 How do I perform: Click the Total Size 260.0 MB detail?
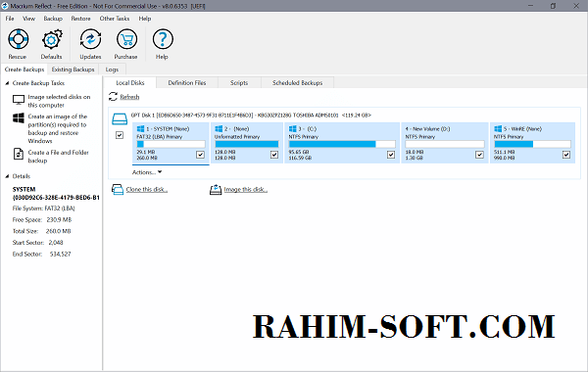tap(41, 231)
